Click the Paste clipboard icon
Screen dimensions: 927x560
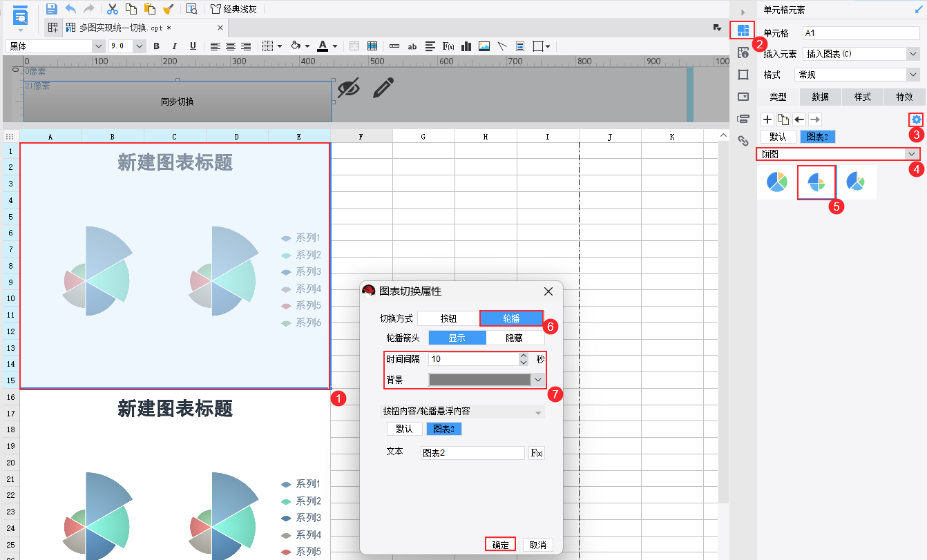coord(149,9)
